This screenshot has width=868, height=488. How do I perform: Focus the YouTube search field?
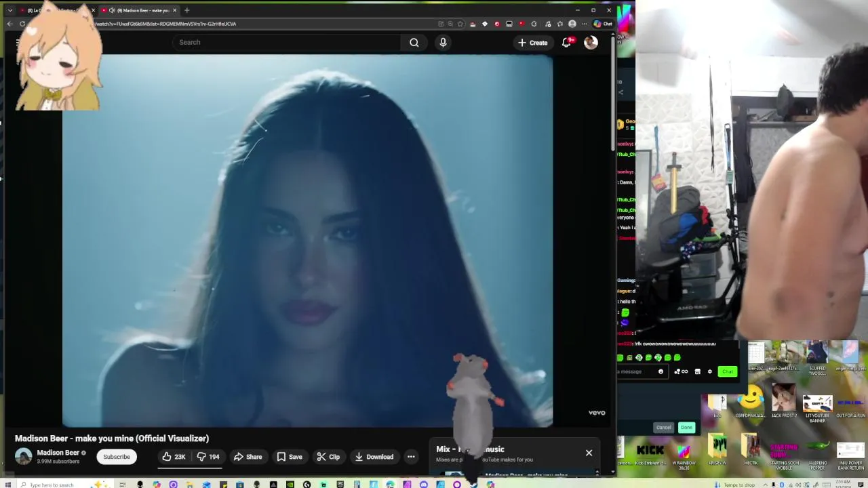(x=288, y=42)
